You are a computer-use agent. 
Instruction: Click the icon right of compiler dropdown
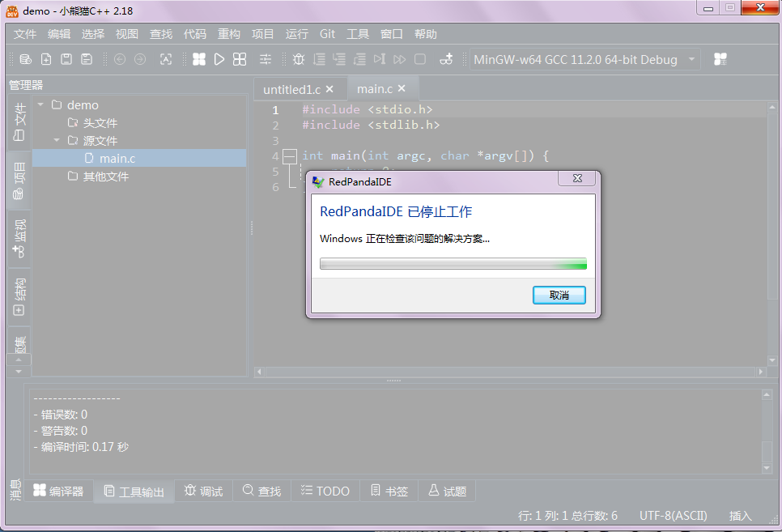pos(720,59)
